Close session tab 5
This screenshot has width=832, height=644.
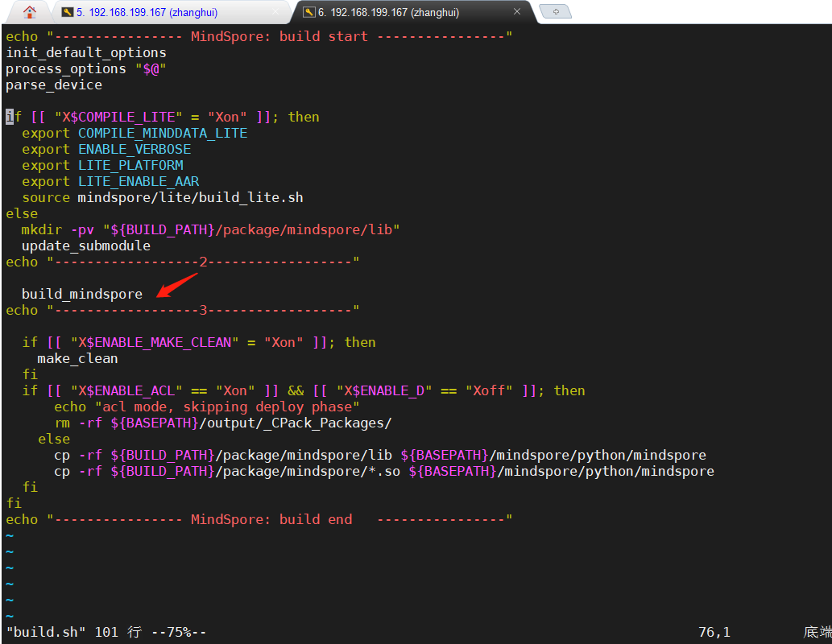coord(275,11)
